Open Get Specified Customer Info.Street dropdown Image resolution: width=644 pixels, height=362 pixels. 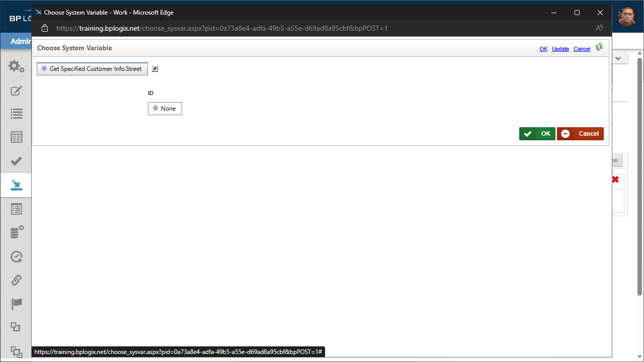92,69
